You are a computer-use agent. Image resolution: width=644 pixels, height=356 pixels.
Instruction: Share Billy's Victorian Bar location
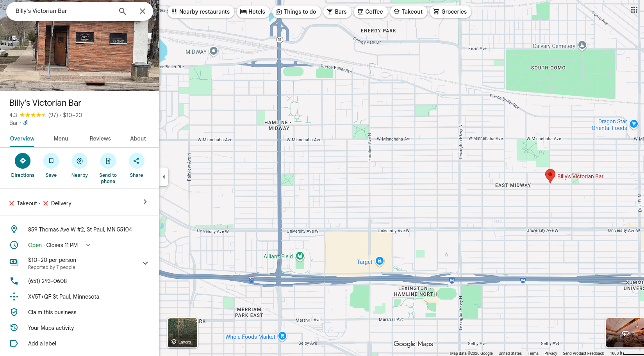(x=136, y=161)
